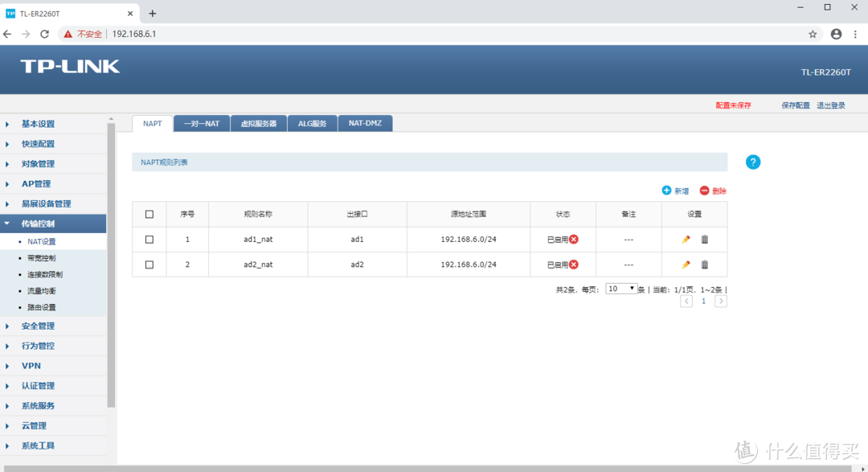The height and width of the screenshot is (472, 868).
Task: Click the blue help question mark icon
Action: 752,162
